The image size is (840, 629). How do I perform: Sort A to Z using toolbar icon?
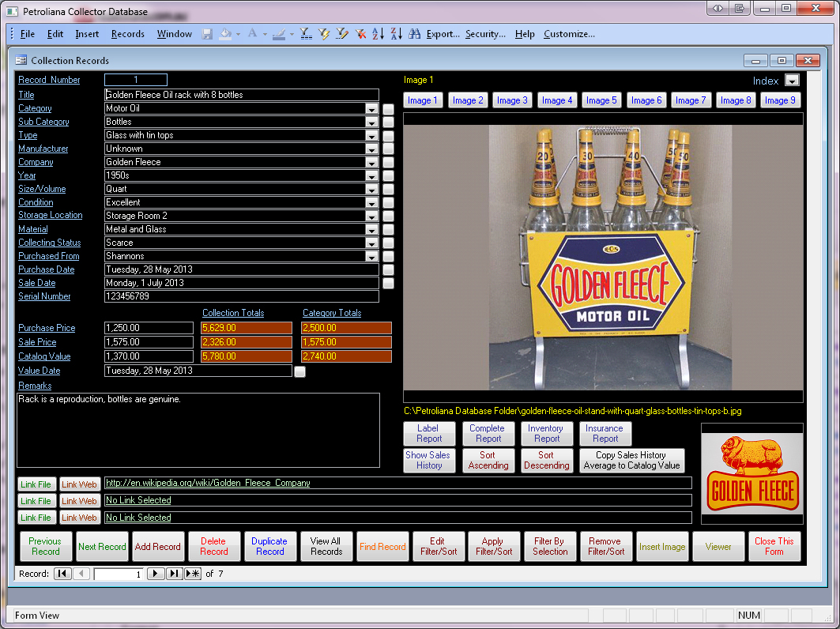click(x=379, y=34)
